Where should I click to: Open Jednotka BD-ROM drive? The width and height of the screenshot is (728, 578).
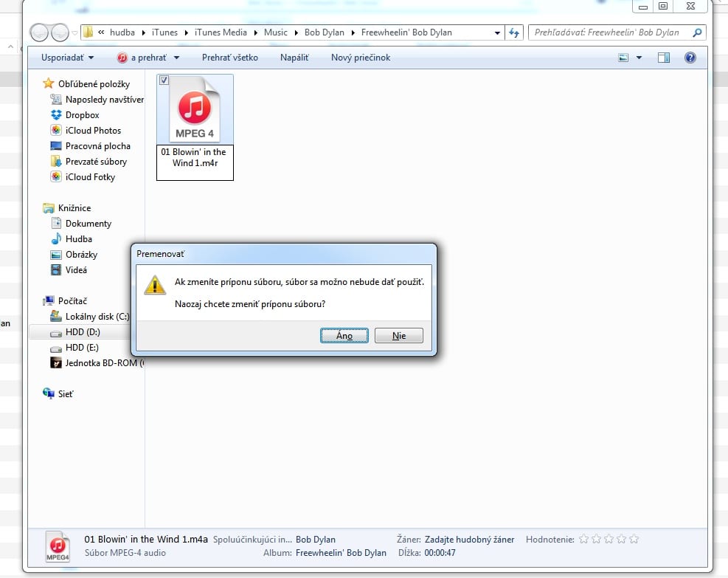(105, 363)
